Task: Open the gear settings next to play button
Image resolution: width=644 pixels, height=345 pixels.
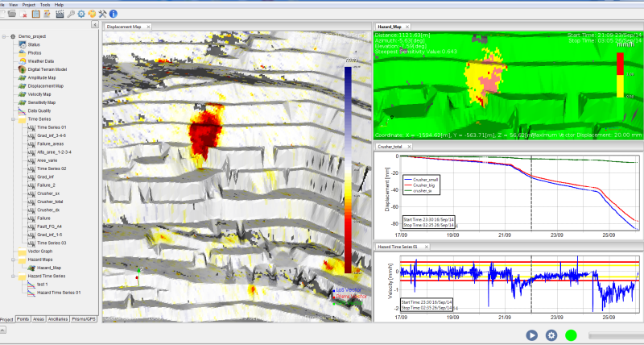Action: pyautogui.click(x=551, y=335)
